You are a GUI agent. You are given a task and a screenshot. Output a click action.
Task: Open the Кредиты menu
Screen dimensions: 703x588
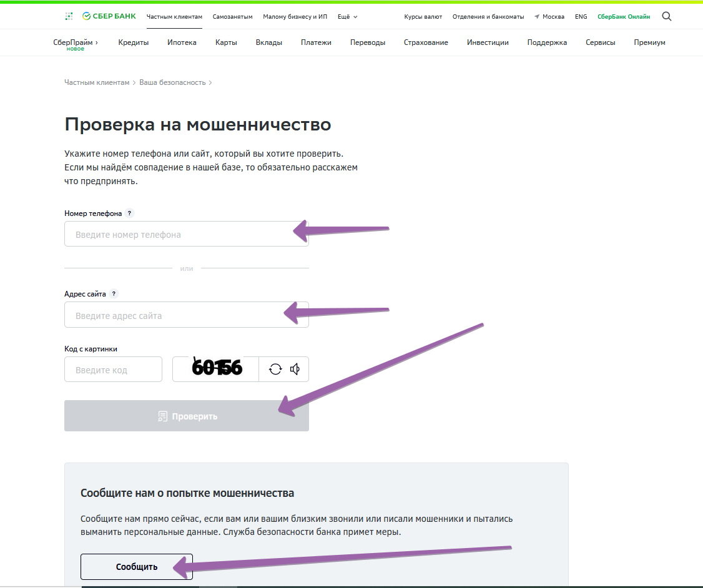tap(133, 42)
